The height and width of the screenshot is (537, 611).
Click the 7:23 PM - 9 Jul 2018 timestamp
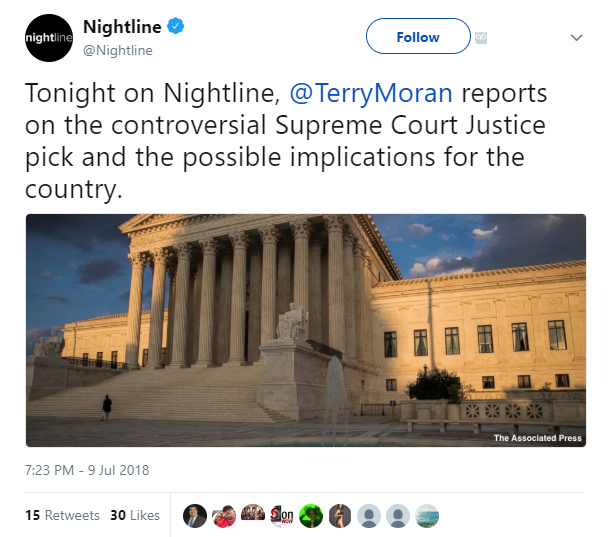click(87, 470)
